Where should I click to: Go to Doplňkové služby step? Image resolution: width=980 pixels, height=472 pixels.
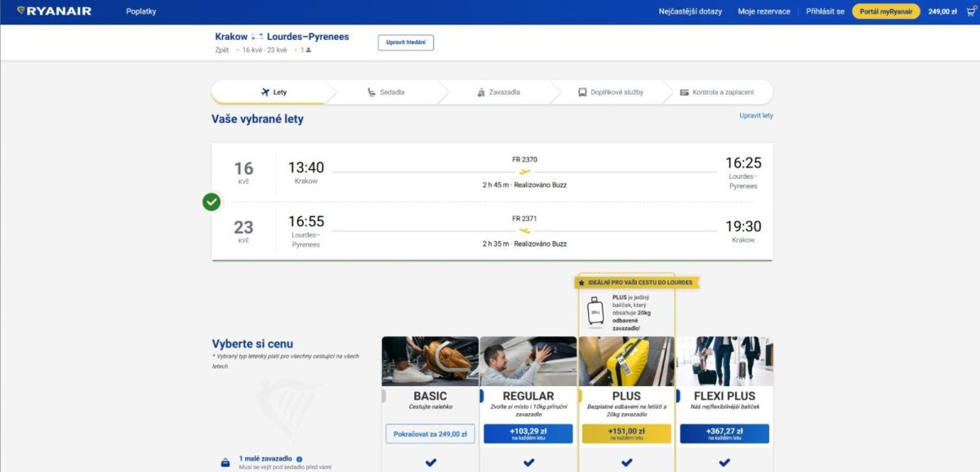(x=610, y=92)
